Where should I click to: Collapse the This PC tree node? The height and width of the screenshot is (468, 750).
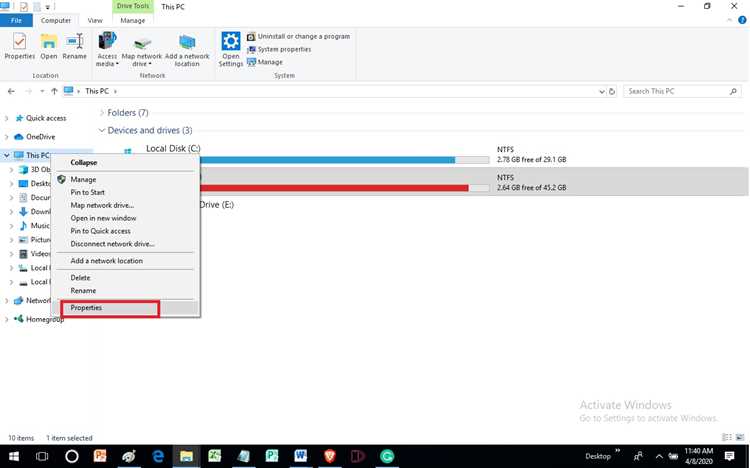coord(6,156)
